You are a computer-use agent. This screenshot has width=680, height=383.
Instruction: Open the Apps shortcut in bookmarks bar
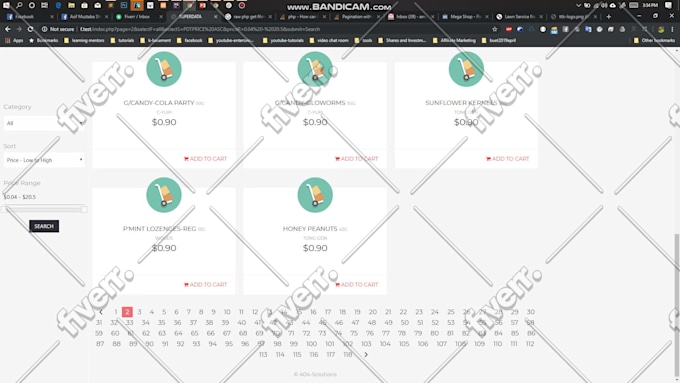[x=14, y=40]
